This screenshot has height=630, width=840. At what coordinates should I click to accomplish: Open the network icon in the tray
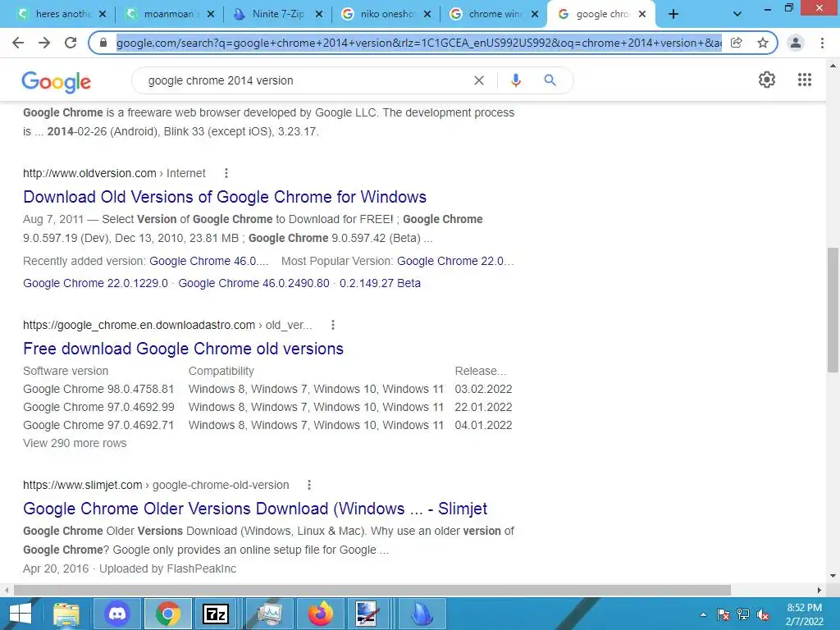pos(743,615)
